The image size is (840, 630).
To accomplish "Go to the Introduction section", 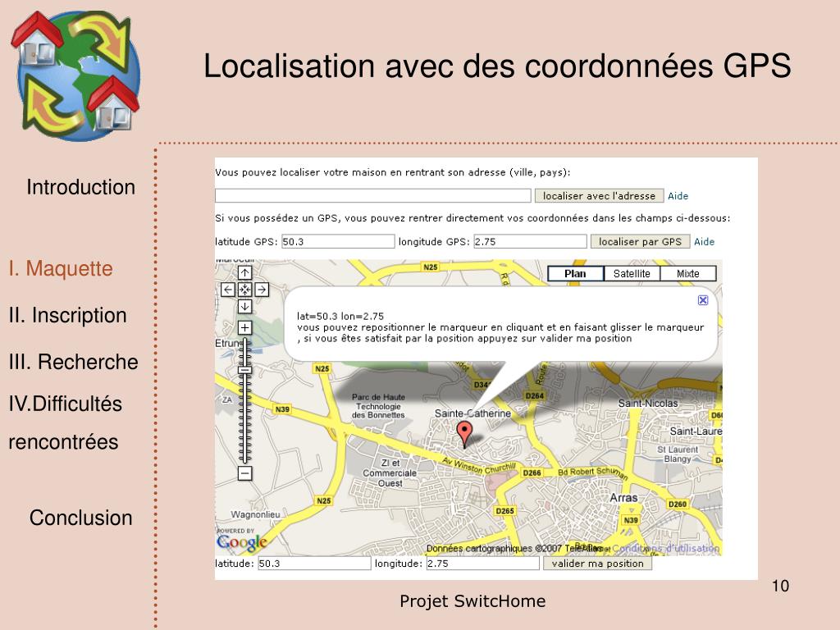I will [x=81, y=188].
